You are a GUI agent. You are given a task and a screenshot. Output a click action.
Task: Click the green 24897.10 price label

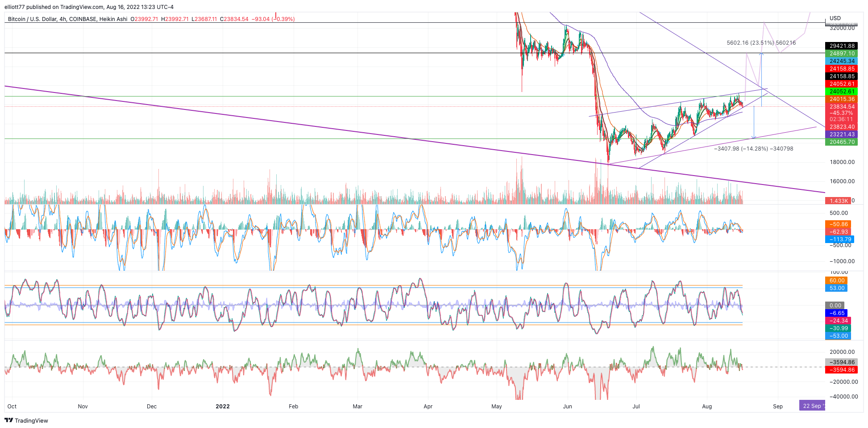pyautogui.click(x=841, y=54)
